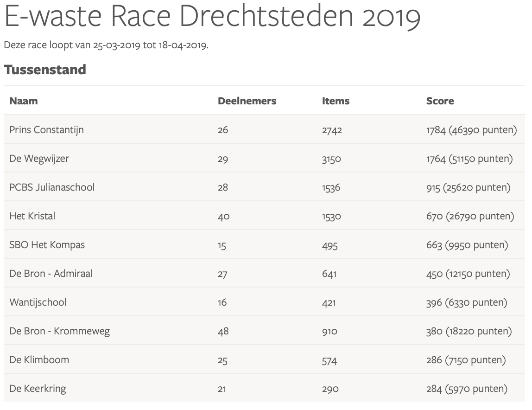532x410 pixels.
Task: Click De Bron - Krommeweg name
Action: (59, 331)
